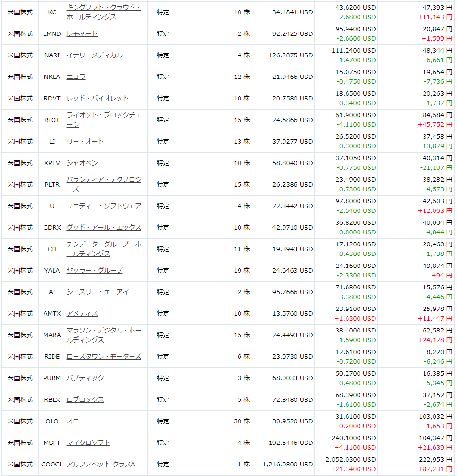Select the MARA ticker cell
The width and height of the screenshot is (457, 476).
pyautogui.click(x=52, y=336)
